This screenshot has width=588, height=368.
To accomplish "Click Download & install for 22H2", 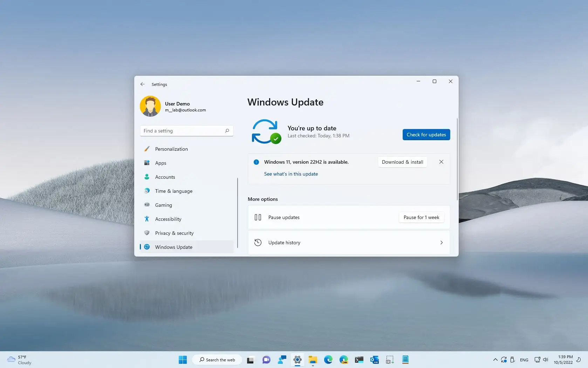I will [402, 162].
